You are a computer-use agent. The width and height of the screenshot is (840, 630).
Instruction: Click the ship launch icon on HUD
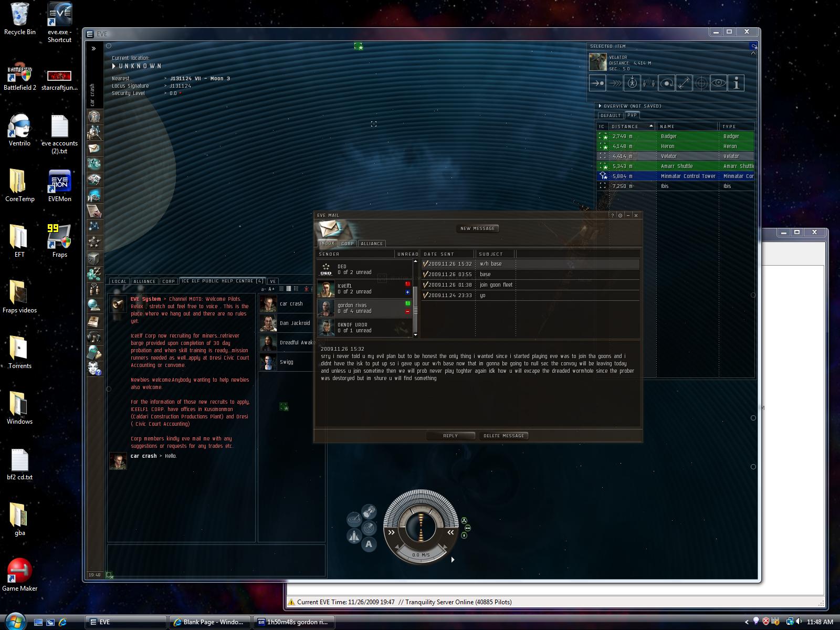pos(354,536)
